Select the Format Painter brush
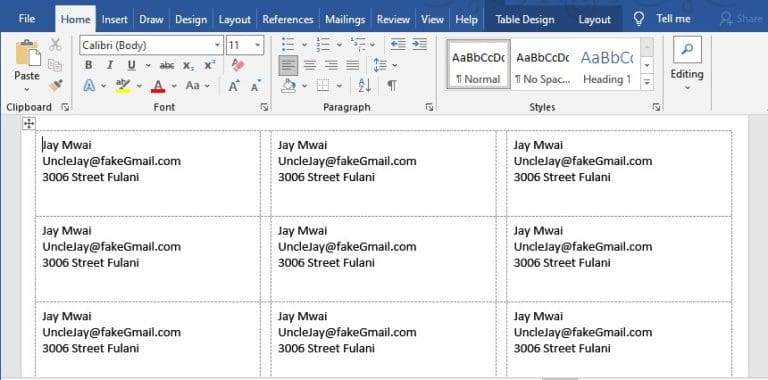The image size is (768, 380). (x=55, y=85)
